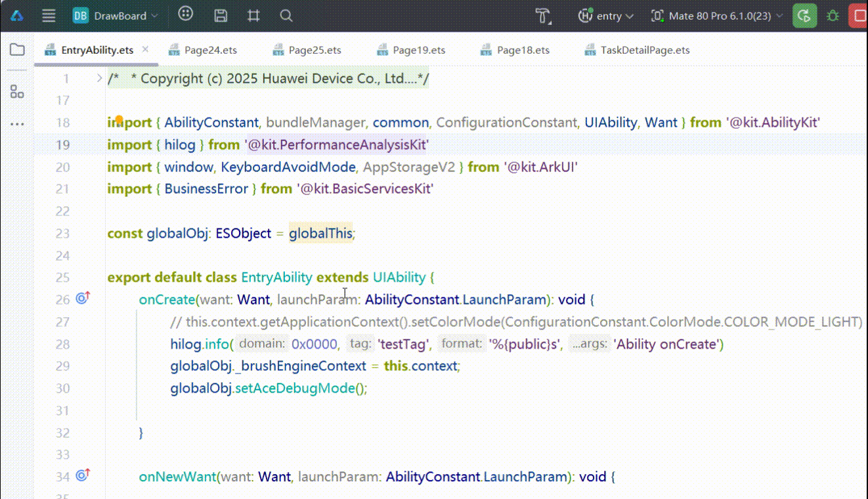This screenshot has height=499, width=868.
Task: Click the Save all disk icon
Action: (221, 16)
